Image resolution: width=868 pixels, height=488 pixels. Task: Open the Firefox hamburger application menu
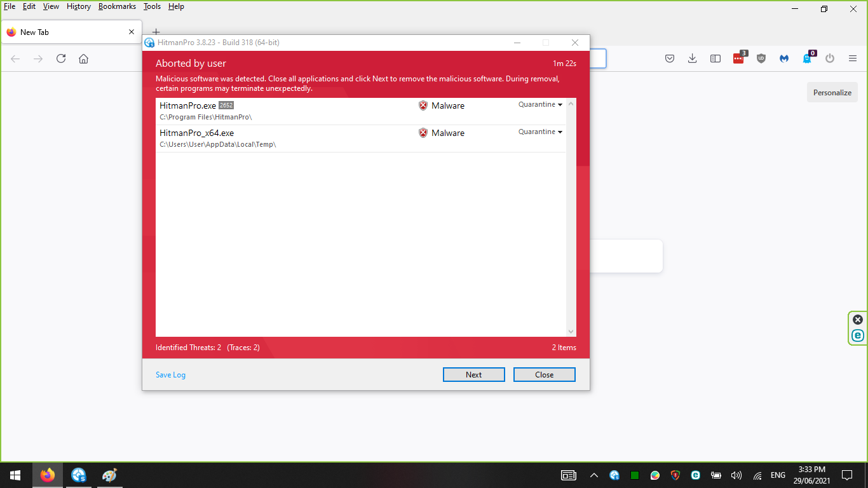tap(853, 58)
